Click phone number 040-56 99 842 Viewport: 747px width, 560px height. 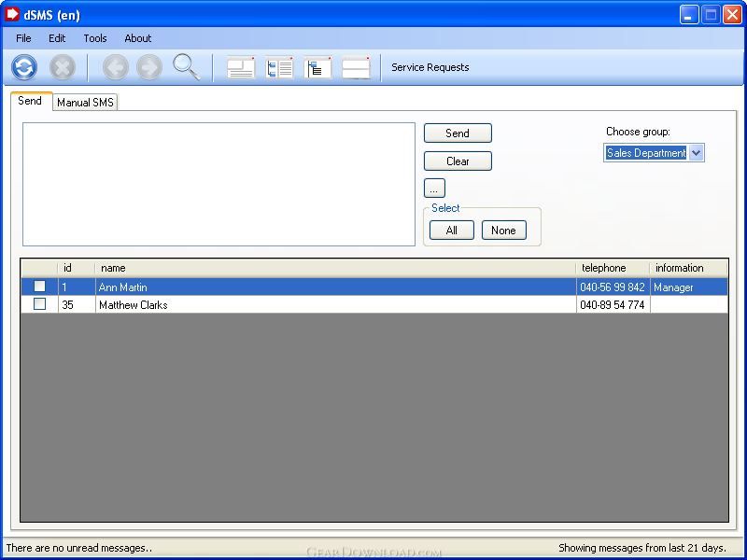[613, 287]
